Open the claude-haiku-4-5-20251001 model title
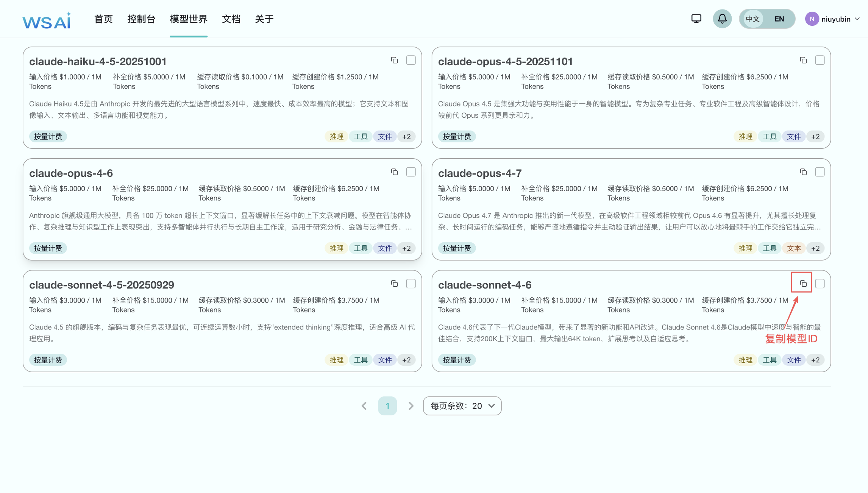The image size is (868, 493). tap(98, 61)
